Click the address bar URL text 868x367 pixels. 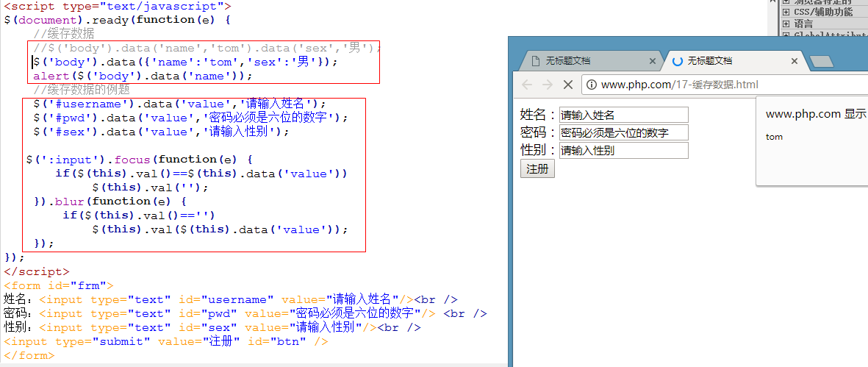(679, 85)
